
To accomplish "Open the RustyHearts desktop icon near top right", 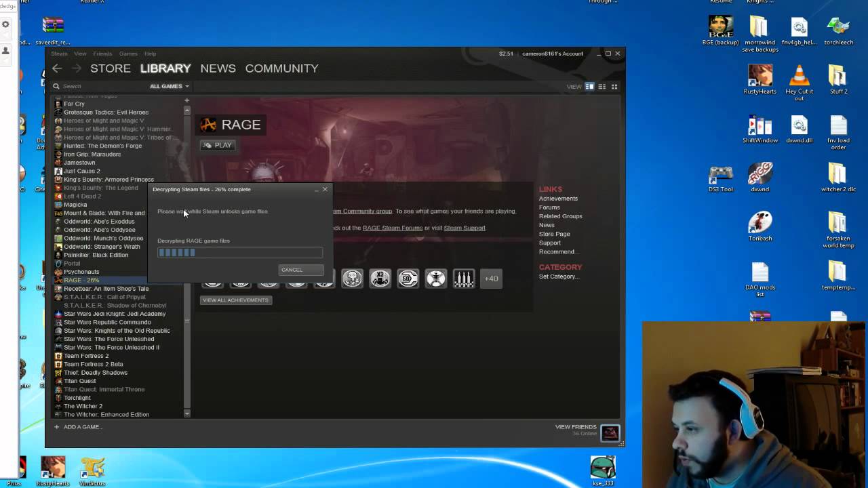I will point(759,80).
